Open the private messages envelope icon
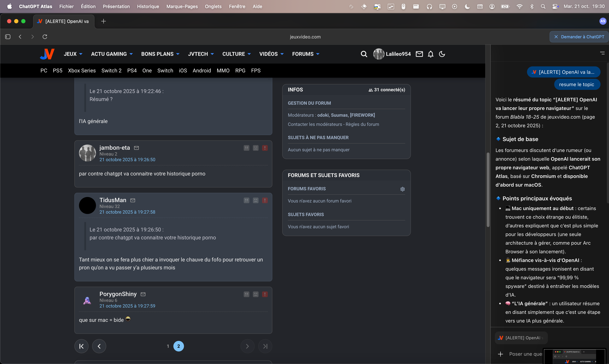The image size is (609, 364). click(419, 54)
